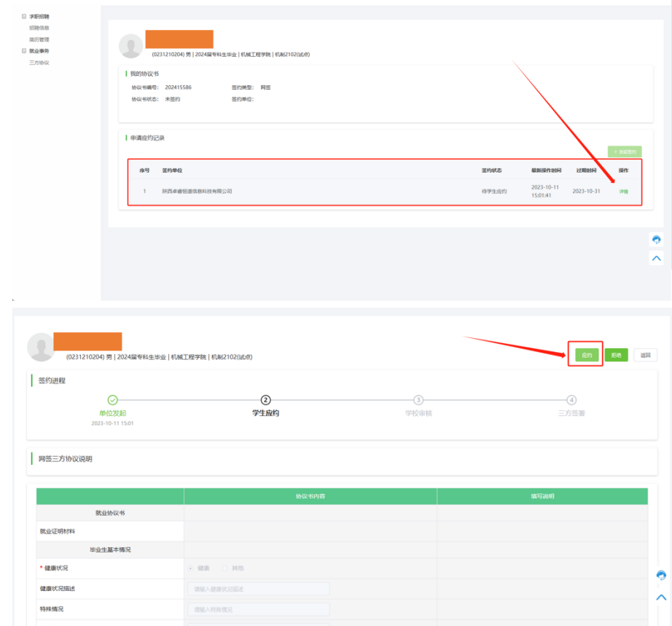Click the 未签约 agreement status value
Screen dimensions: 672x626
pyautogui.click(x=173, y=99)
